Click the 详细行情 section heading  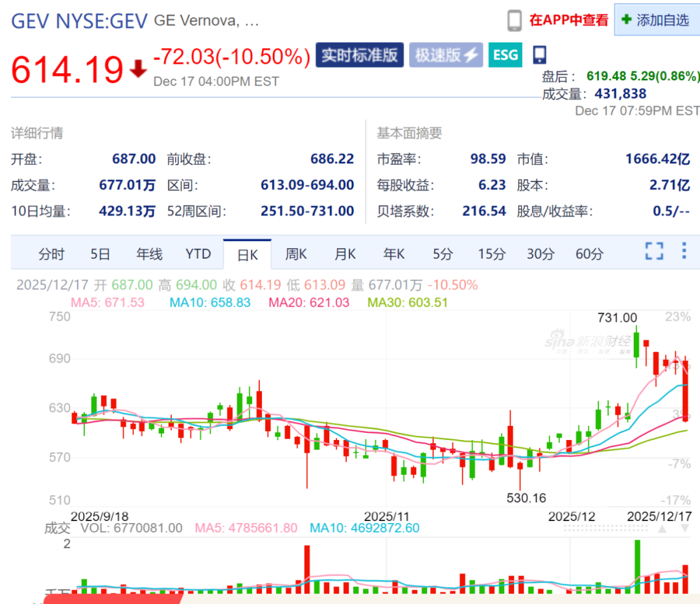(37, 133)
